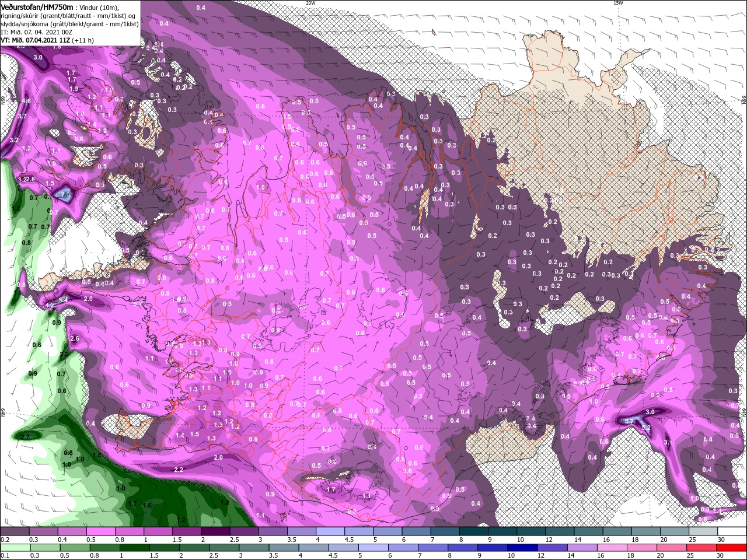This screenshot has height=560, width=747.
Task: Pick the upper legend swatch between 4 and 4.5
Action: coord(330,531)
